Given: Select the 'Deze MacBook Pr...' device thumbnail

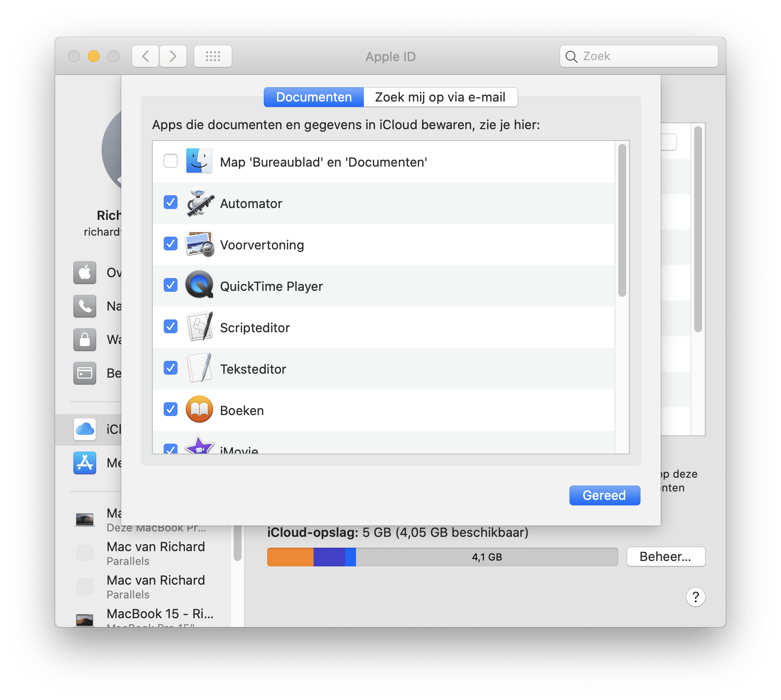Looking at the screenshot, I should coord(85,520).
